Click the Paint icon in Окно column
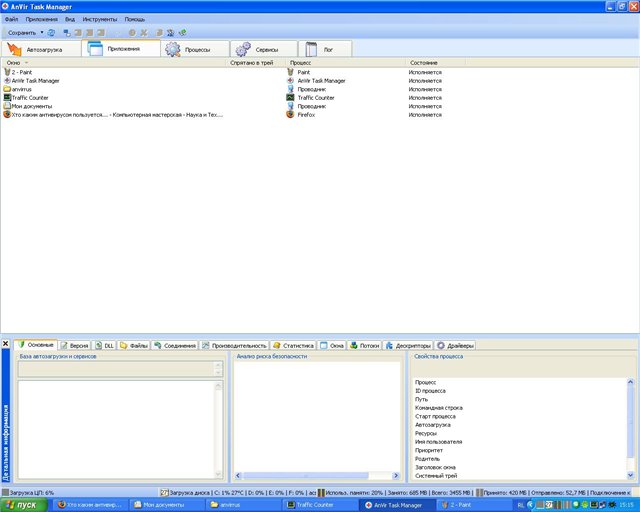640x512 pixels. [7, 72]
